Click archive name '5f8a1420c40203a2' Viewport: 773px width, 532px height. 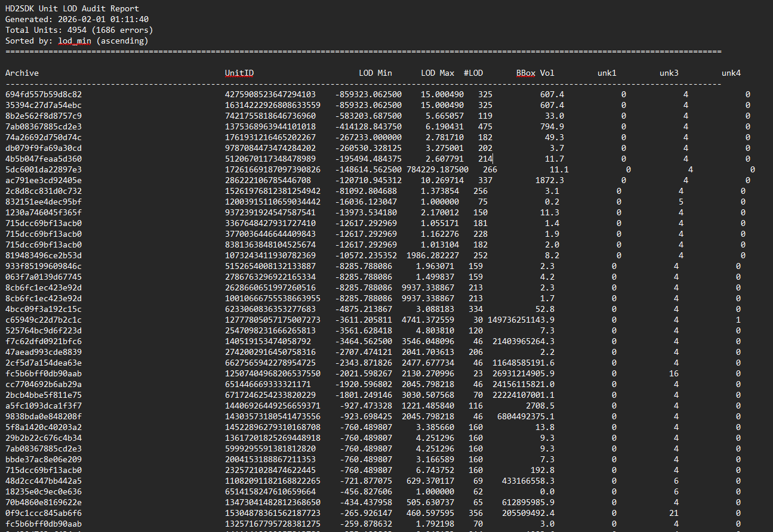click(44, 428)
